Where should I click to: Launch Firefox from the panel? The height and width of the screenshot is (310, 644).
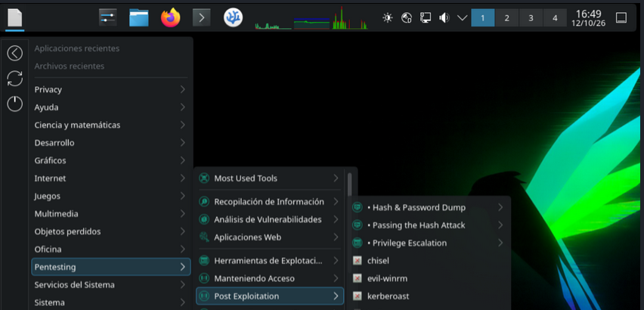170,17
